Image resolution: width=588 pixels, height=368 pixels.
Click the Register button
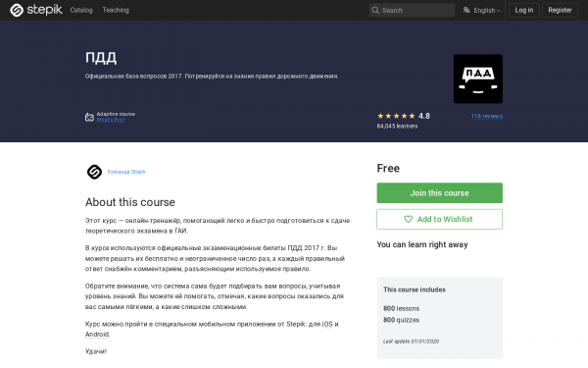click(560, 10)
